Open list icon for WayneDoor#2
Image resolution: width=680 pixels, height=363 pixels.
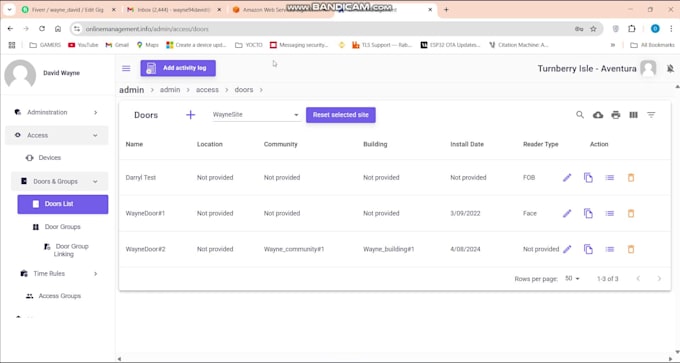click(610, 249)
